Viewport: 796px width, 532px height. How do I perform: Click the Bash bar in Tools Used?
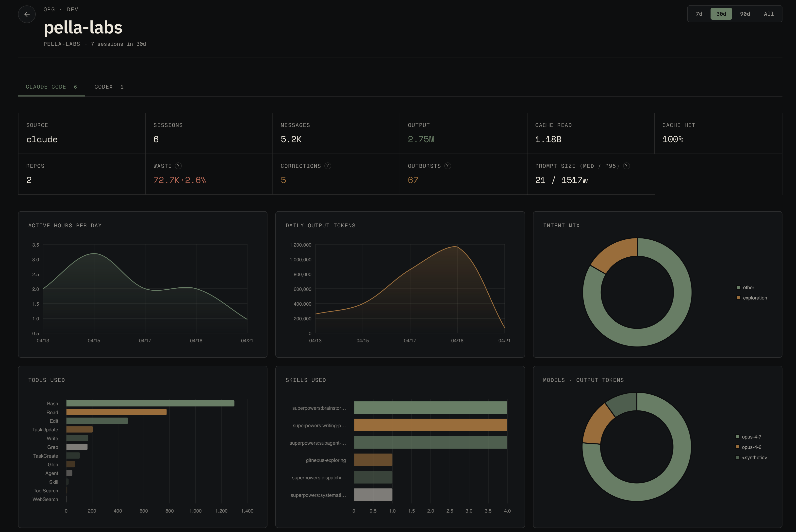[150, 403]
